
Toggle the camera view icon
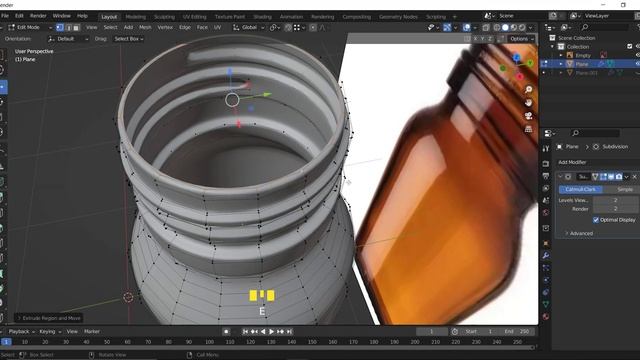(x=528, y=116)
